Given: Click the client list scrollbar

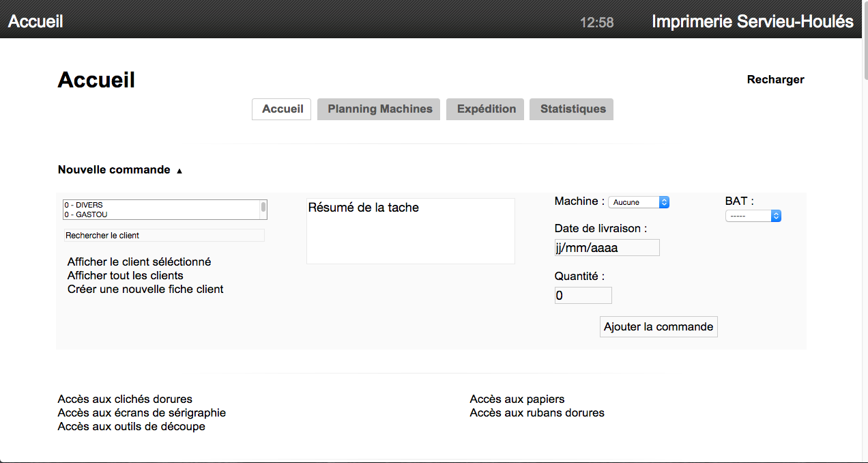Looking at the screenshot, I should pyautogui.click(x=263, y=210).
